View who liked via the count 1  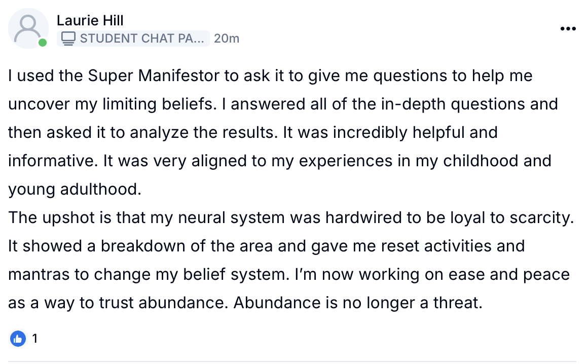tap(34, 339)
